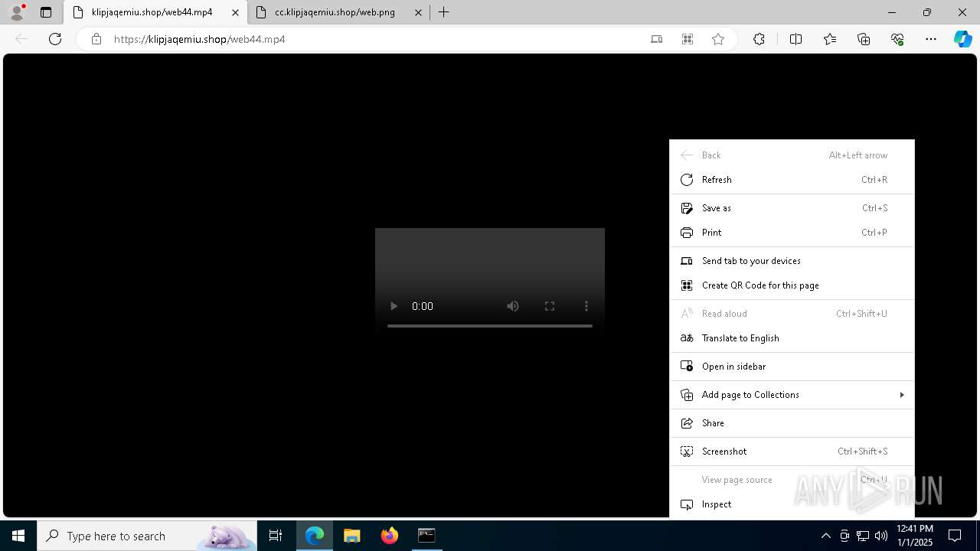
Task: Open Task View on taskbar
Action: pyautogui.click(x=276, y=536)
